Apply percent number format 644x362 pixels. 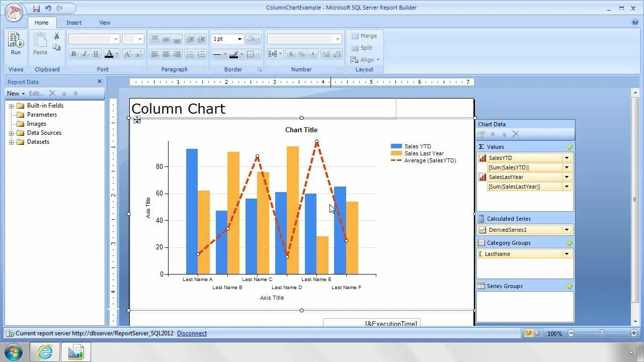click(x=301, y=54)
